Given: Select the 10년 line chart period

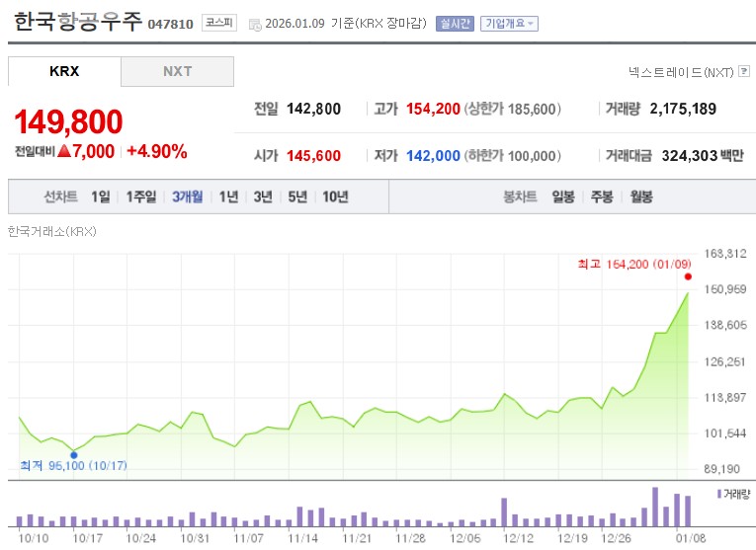Looking at the screenshot, I should click(x=336, y=196).
